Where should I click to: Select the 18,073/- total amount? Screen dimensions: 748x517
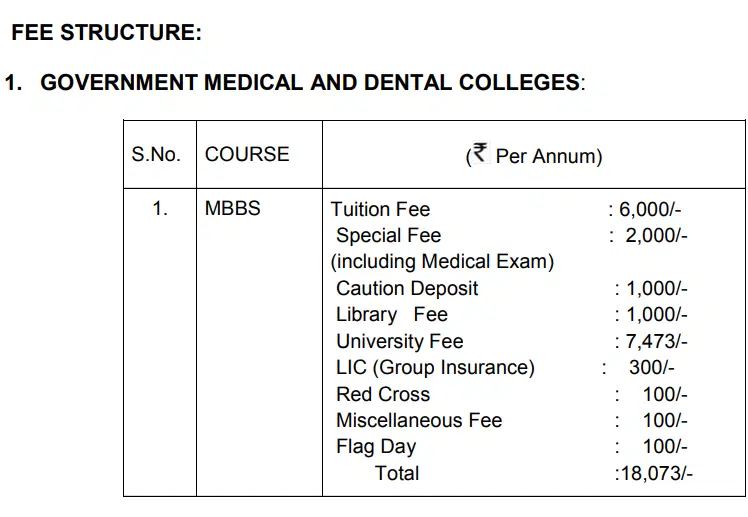click(653, 474)
